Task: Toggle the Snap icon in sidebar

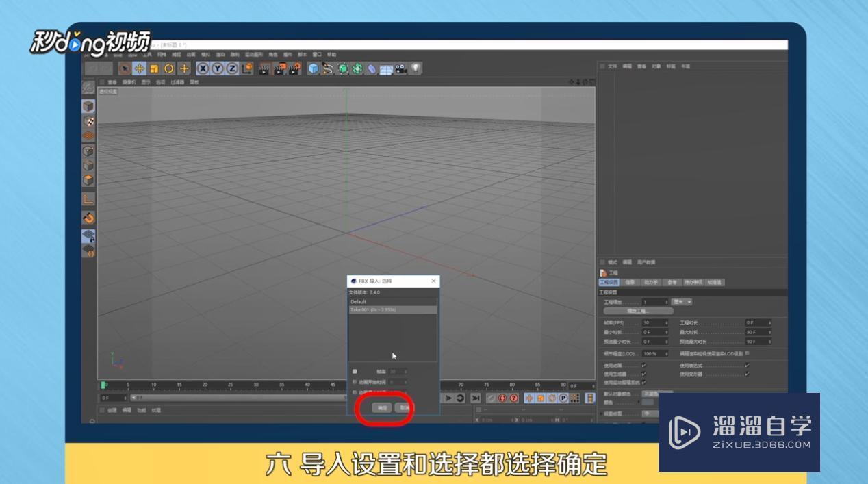Action: (88, 218)
